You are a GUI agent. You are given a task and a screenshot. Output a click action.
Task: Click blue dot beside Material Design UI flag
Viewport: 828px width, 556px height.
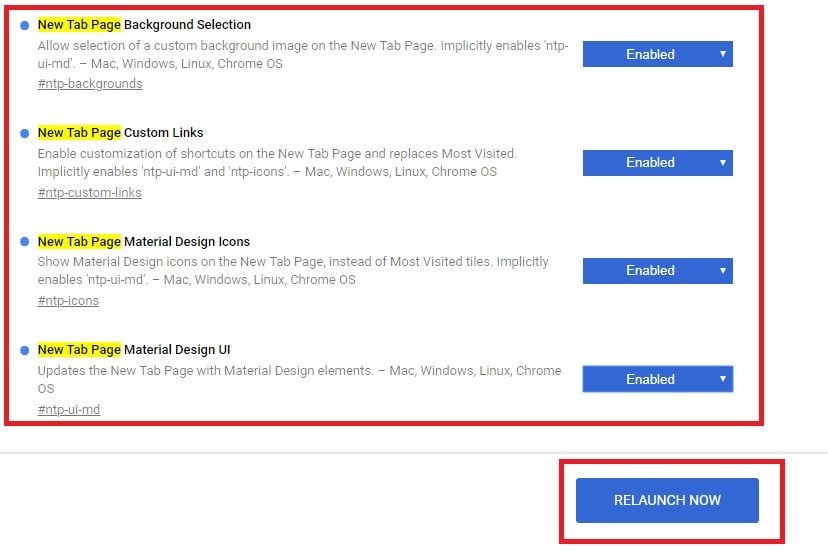24,351
